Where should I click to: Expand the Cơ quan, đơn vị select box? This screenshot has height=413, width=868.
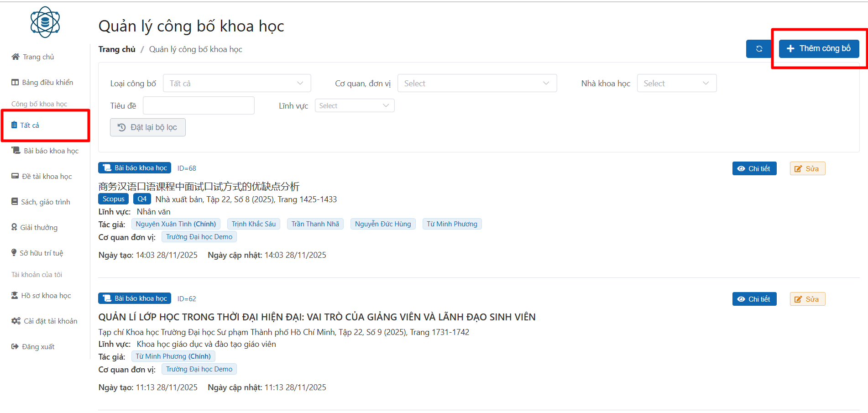[x=476, y=83]
